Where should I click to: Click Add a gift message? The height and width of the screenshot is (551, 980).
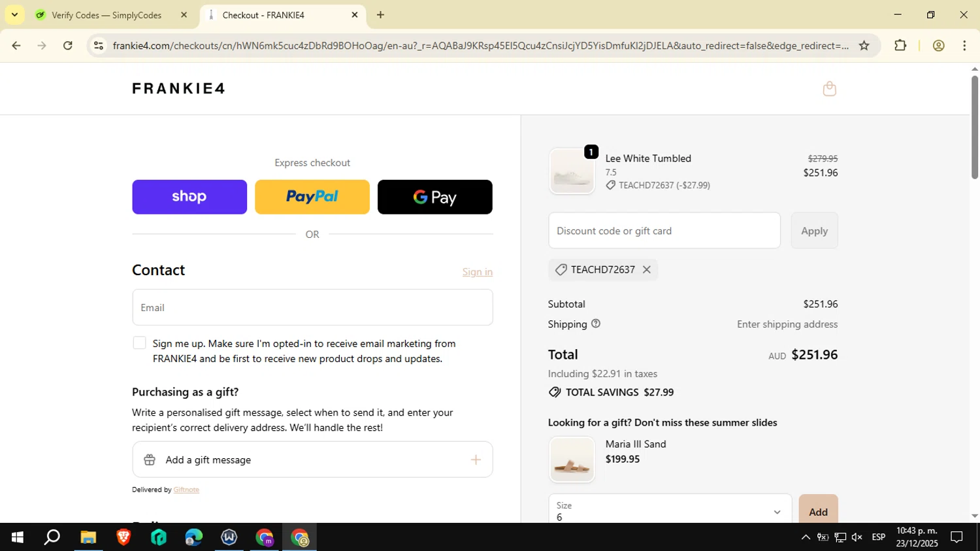pyautogui.click(x=312, y=459)
